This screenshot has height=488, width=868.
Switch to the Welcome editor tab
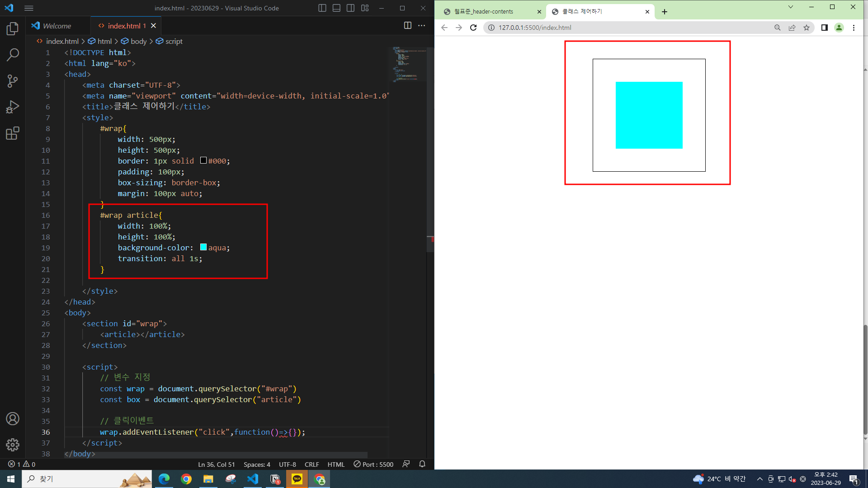coord(57,26)
